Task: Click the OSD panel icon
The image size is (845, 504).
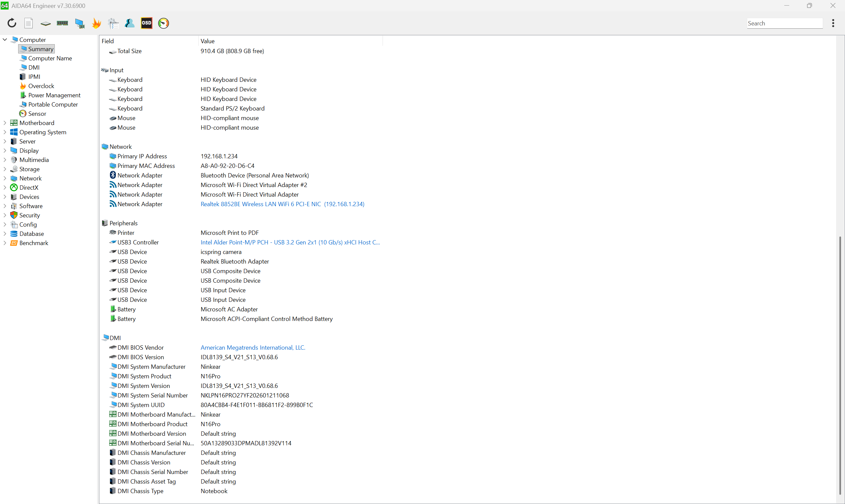Action: click(x=147, y=23)
